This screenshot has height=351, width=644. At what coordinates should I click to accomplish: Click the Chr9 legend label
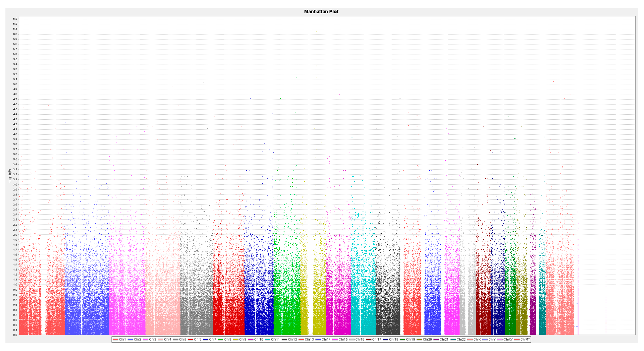[x=242, y=339]
